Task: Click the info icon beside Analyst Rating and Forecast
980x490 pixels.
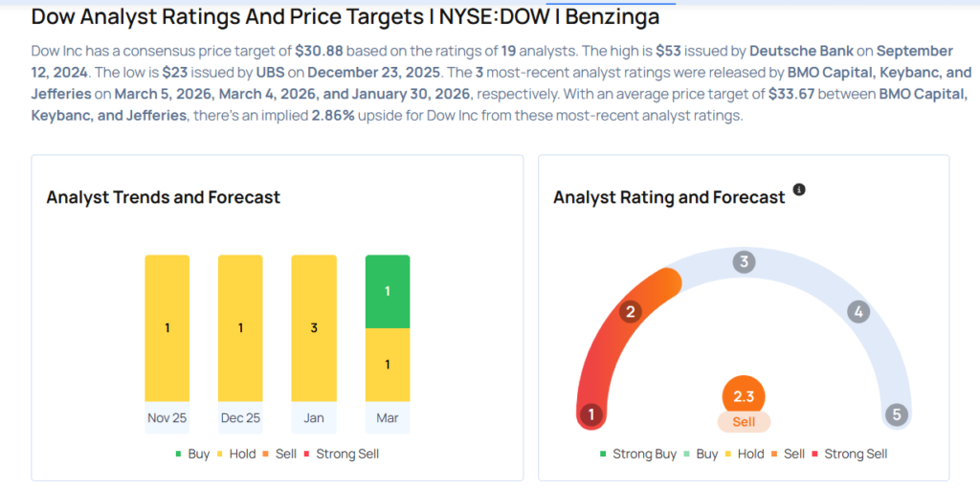Action: coord(799,189)
